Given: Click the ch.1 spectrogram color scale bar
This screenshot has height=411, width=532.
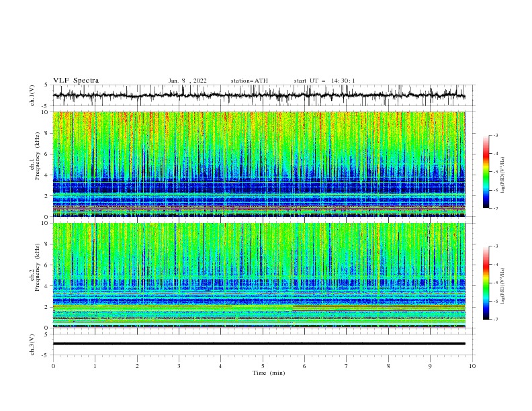Looking at the screenshot, I should (x=486, y=172).
